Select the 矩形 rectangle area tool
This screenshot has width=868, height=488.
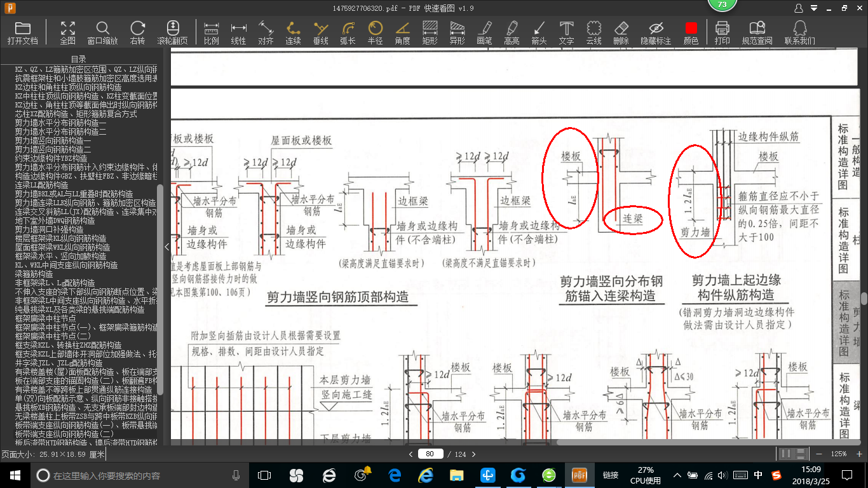pyautogui.click(x=430, y=32)
